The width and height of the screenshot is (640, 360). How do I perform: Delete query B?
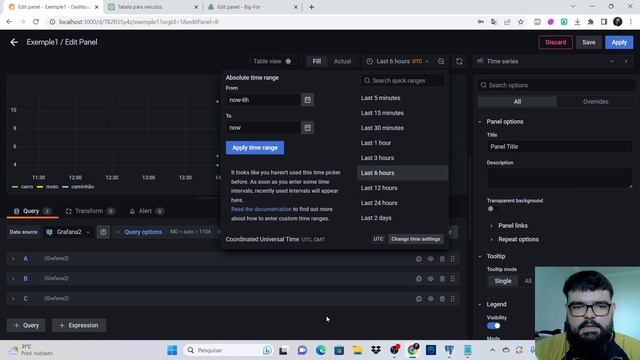pos(442,279)
